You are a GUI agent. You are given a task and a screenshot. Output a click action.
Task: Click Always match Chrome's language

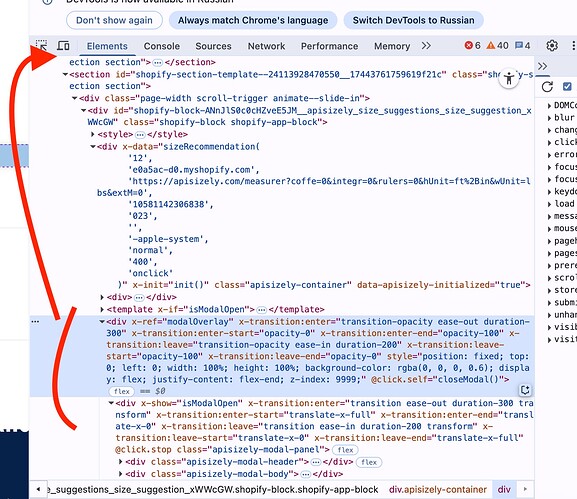(x=253, y=20)
